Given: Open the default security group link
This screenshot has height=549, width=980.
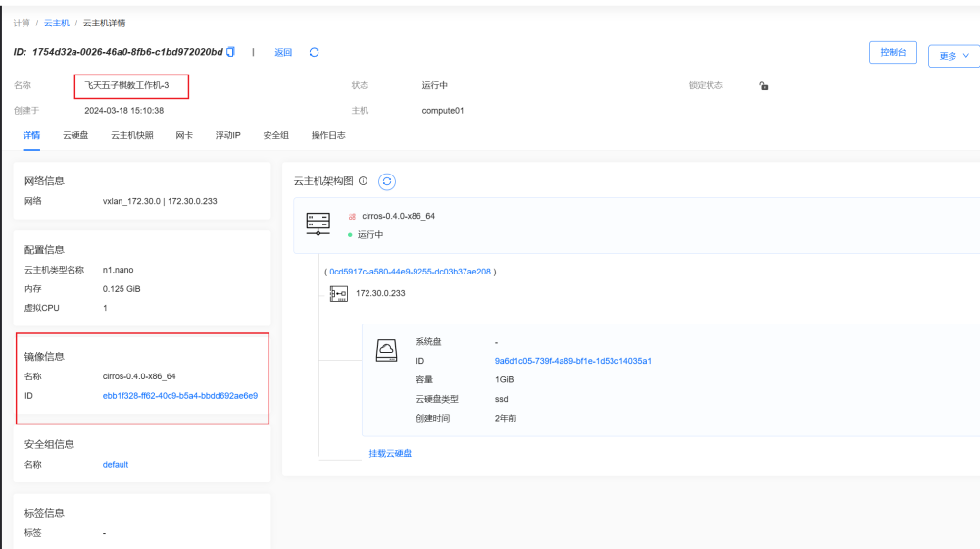Looking at the screenshot, I should coord(116,465).
